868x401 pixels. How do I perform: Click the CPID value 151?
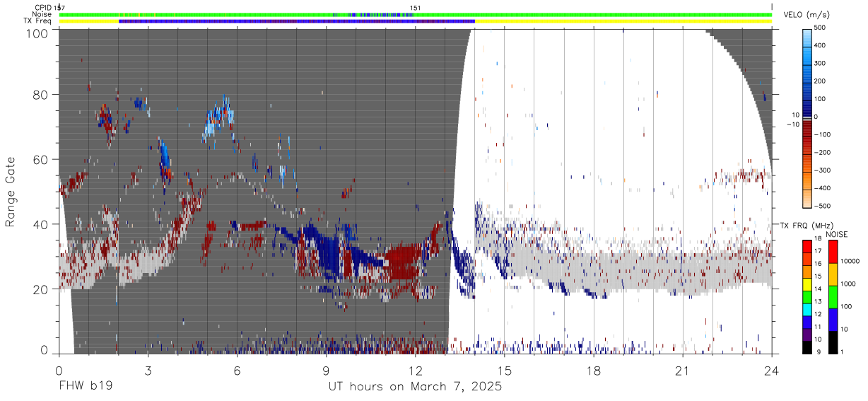[416, 8]
